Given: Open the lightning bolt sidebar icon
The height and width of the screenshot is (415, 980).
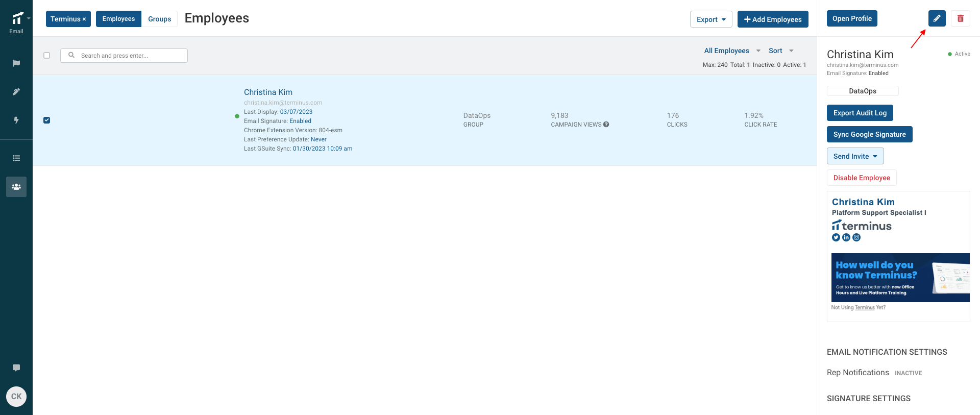Looking at the screenshot, I should click(16, 120).
